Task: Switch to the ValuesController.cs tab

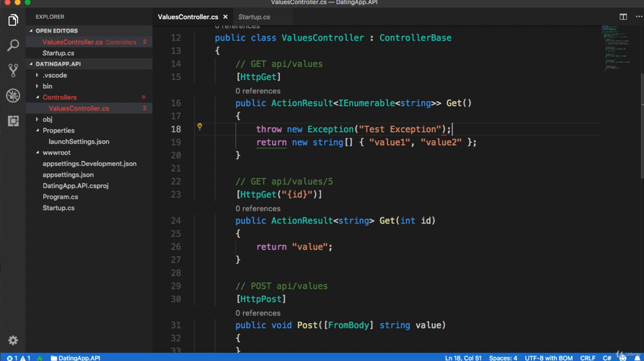Action: (x=188, y=17)
